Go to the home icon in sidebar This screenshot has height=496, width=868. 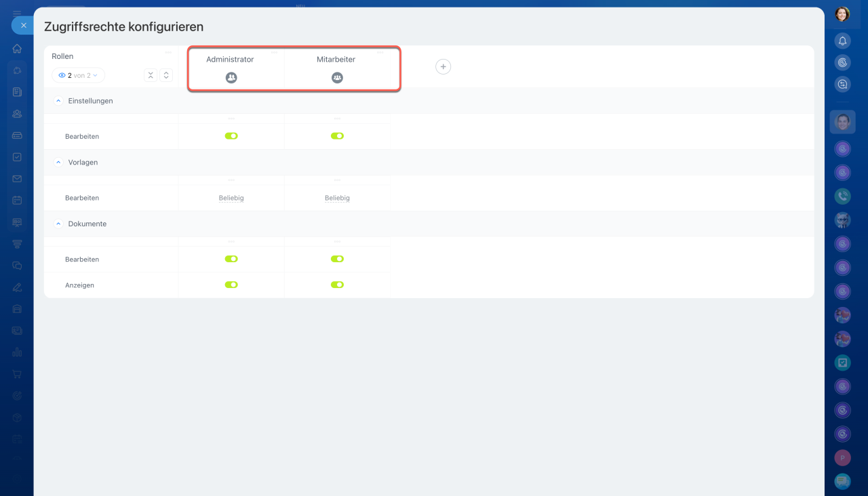point(17,49)
